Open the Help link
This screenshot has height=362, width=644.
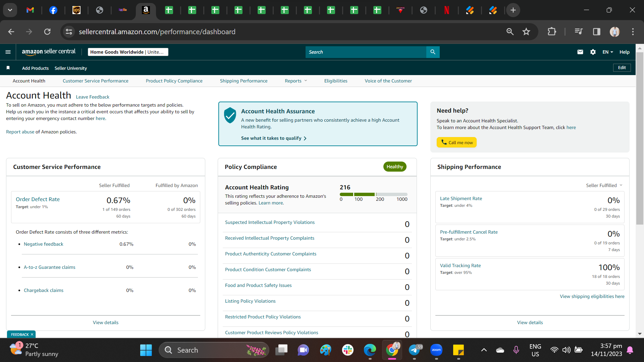tap(624, 52)
